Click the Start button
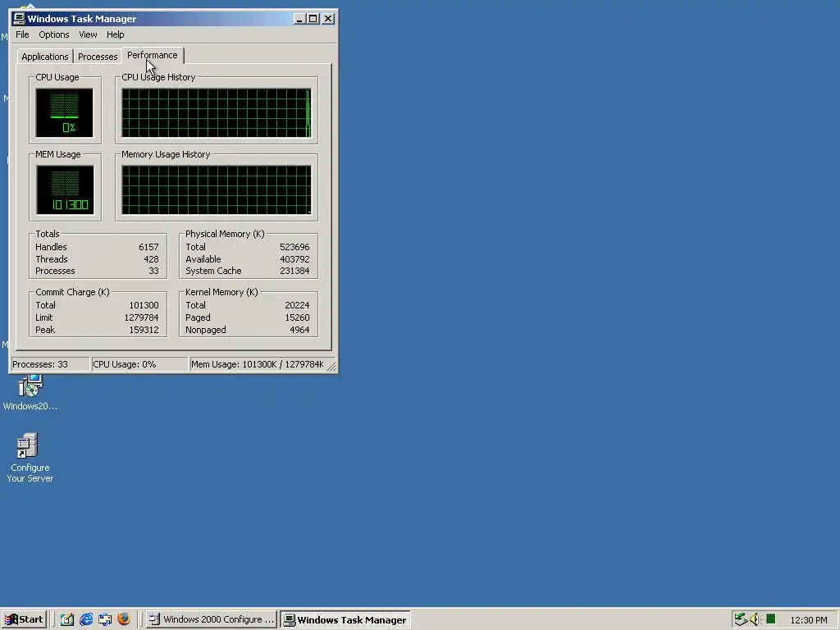840x630 pixels. pyautogui.click(x=24, y=619)
